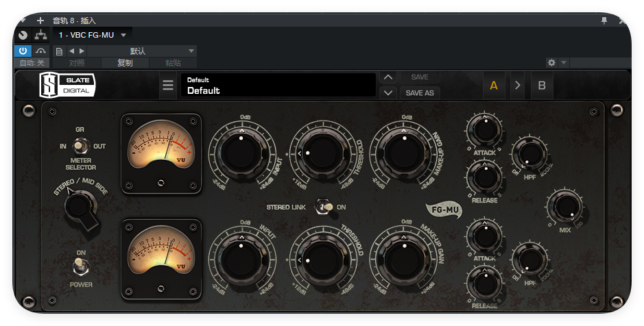
Task: Click the round sidechain icon on the top-left
Action: [23, 35]
